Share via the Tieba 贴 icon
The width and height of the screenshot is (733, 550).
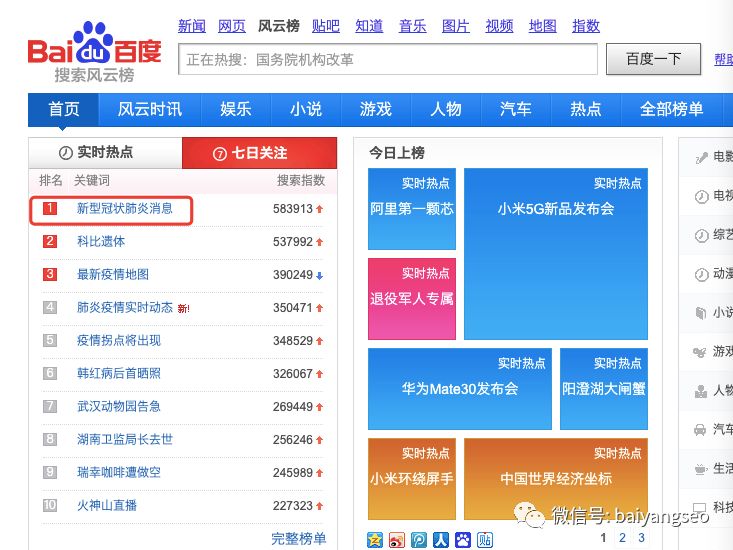pyautogui.click(x=485, y=540)
